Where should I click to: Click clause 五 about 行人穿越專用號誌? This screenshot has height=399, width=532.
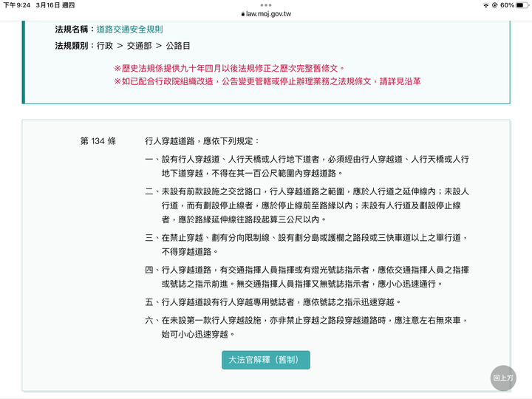coord(273,302)
